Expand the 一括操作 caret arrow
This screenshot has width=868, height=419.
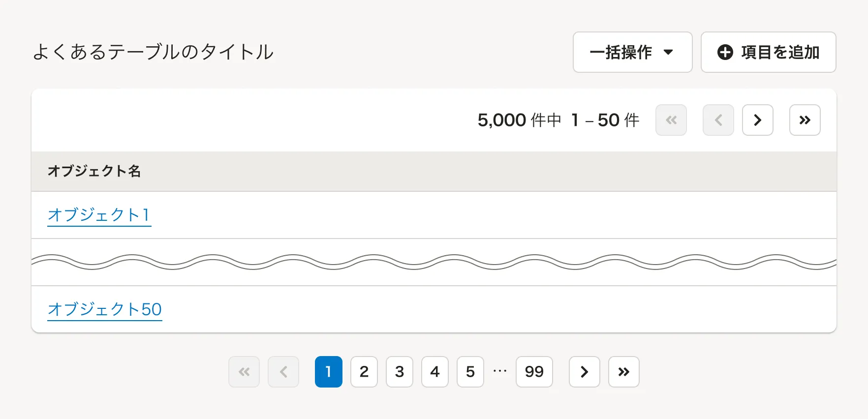pos(668,52)
